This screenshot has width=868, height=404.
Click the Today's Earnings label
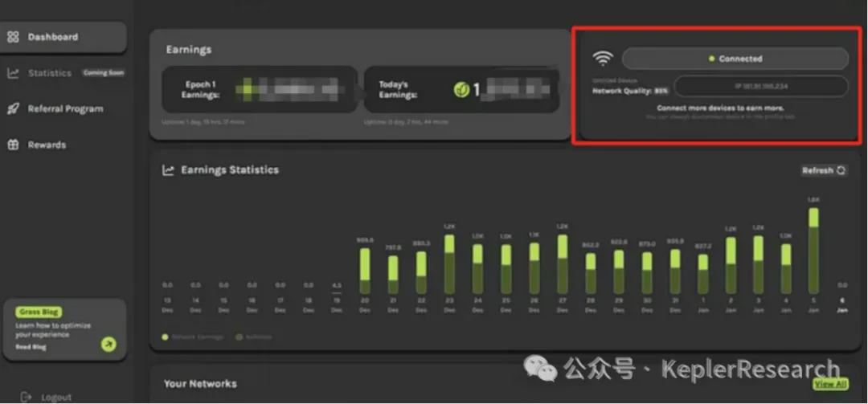tap(398, 90)
